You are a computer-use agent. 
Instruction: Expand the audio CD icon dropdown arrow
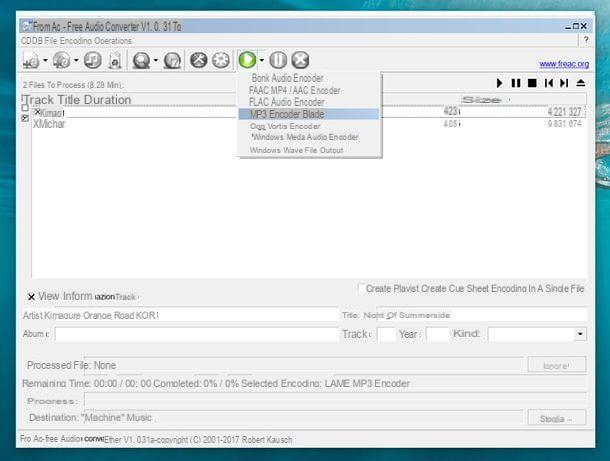[x=76, y=60]
